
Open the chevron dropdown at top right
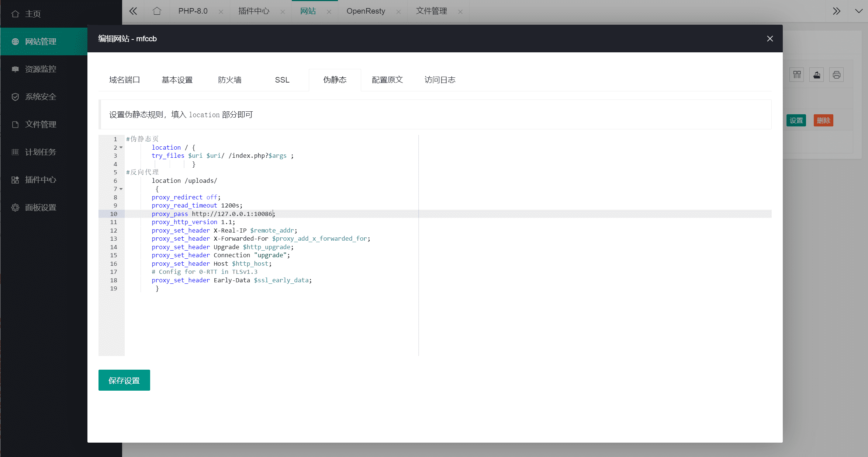[x=858, y=11]
